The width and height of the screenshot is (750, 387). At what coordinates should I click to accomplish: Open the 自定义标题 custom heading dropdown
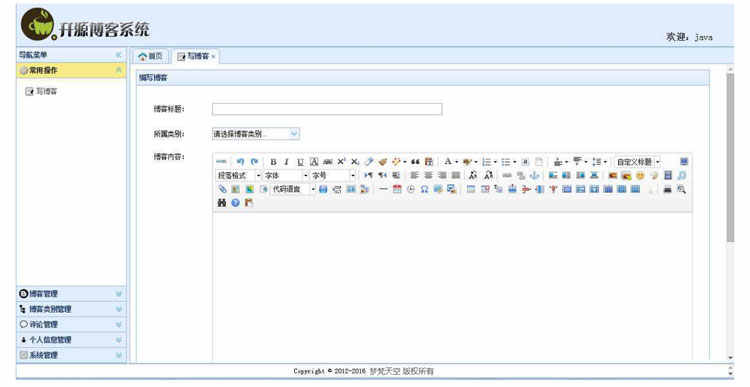(637, 162)
